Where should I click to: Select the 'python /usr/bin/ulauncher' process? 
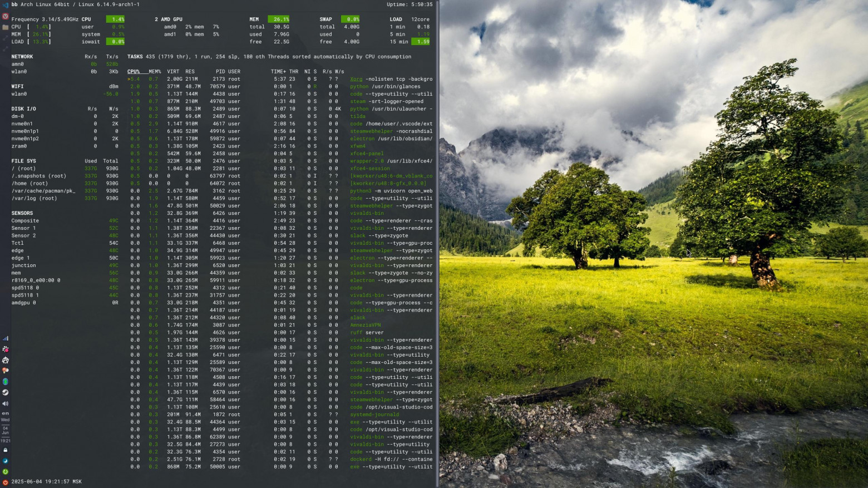(280, 109)
